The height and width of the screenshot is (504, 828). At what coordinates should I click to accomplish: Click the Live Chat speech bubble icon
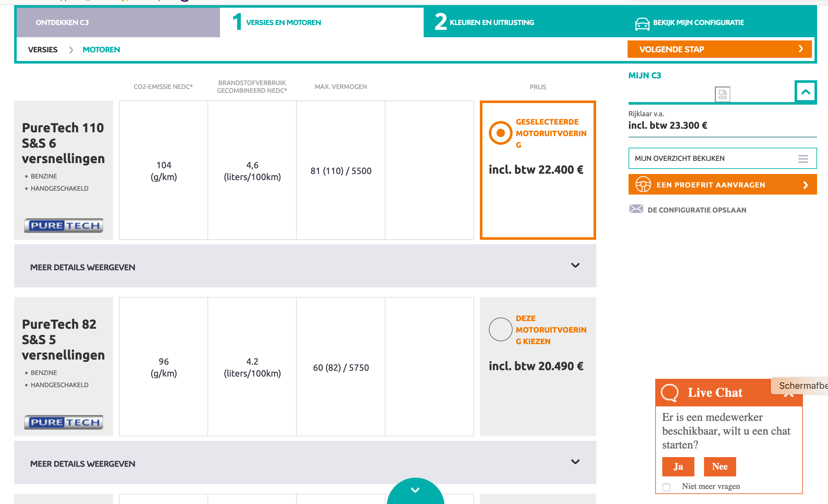[670, 393]
